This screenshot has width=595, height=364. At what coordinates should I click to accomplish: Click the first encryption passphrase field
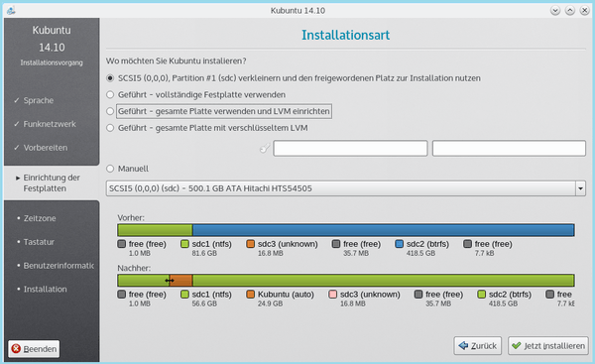coord(350,148)
